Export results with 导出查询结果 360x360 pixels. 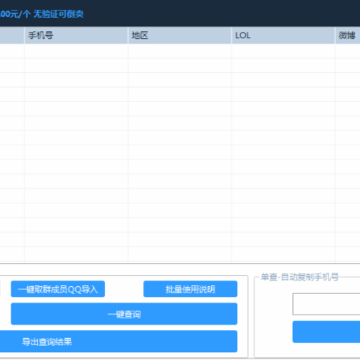tap(118, 341)
